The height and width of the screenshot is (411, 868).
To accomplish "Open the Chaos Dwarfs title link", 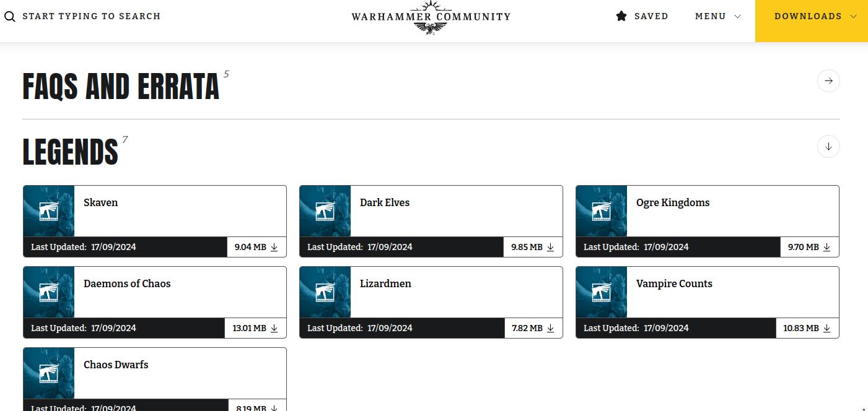I will coord(116,365).
